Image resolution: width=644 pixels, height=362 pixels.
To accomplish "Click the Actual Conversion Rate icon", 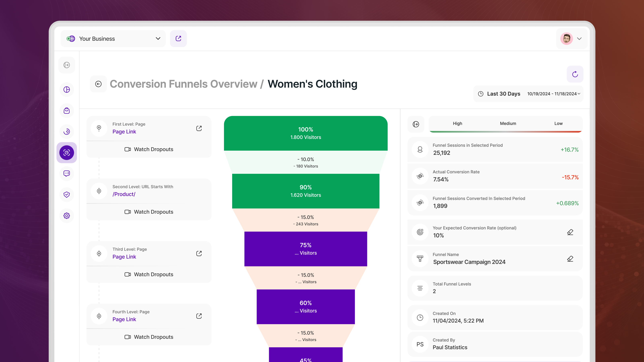I will [x=420, y=176].
